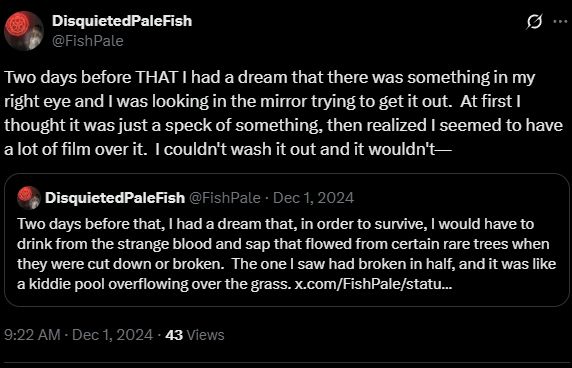Screen dimensions: 572x368
Task: Click the @FishPale handle in quoted post
Action: tap(225, 198)
